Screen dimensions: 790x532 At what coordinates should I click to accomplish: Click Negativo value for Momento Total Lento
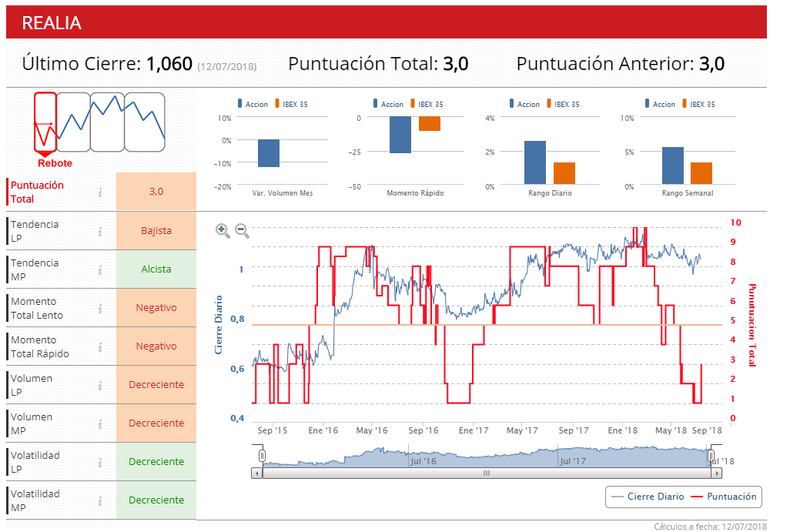(156, 308)
